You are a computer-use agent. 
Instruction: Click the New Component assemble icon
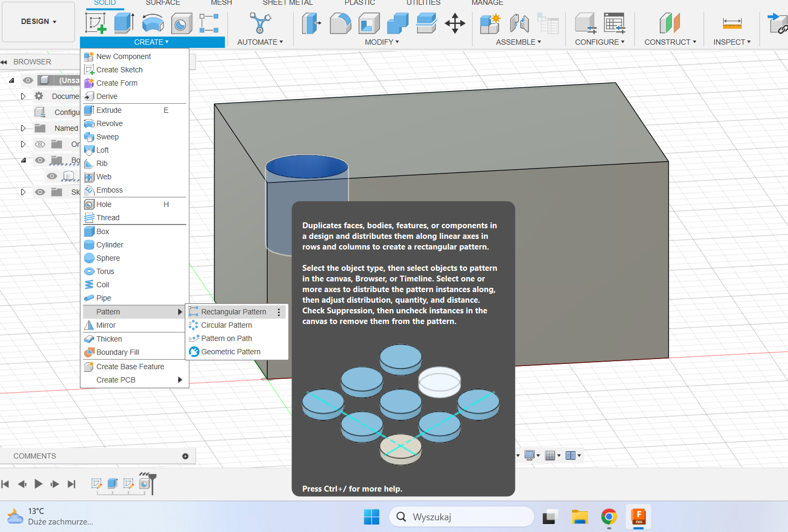coord(490,23)
